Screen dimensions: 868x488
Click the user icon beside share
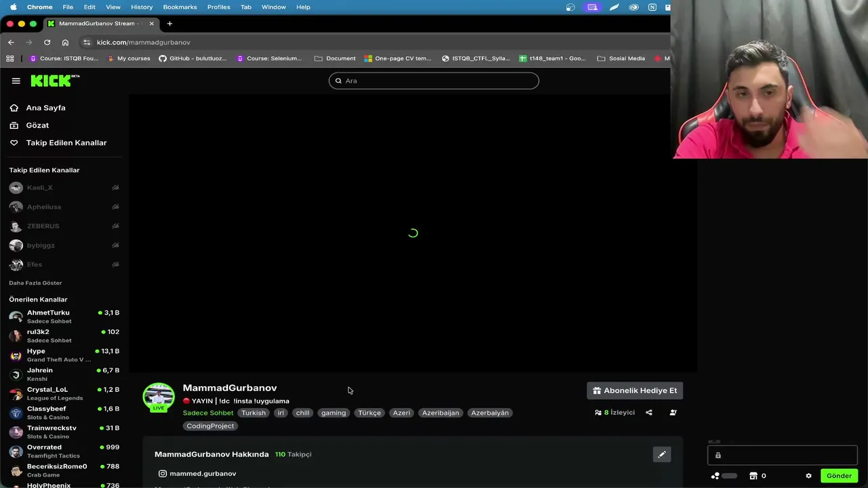click(x=673, y=412)
